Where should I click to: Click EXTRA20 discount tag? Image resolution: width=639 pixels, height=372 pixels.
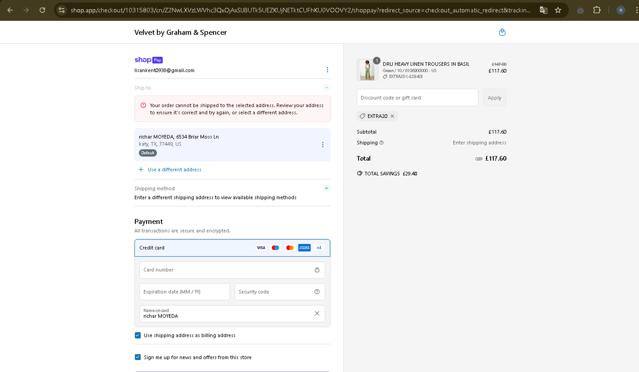[x=377, y=116]
